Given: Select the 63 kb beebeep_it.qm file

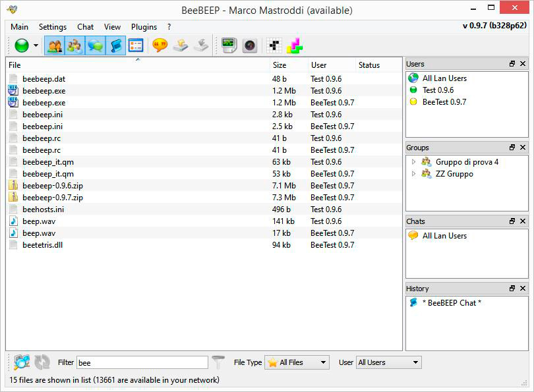Looking at the screenshot, I should coord(204,162).
